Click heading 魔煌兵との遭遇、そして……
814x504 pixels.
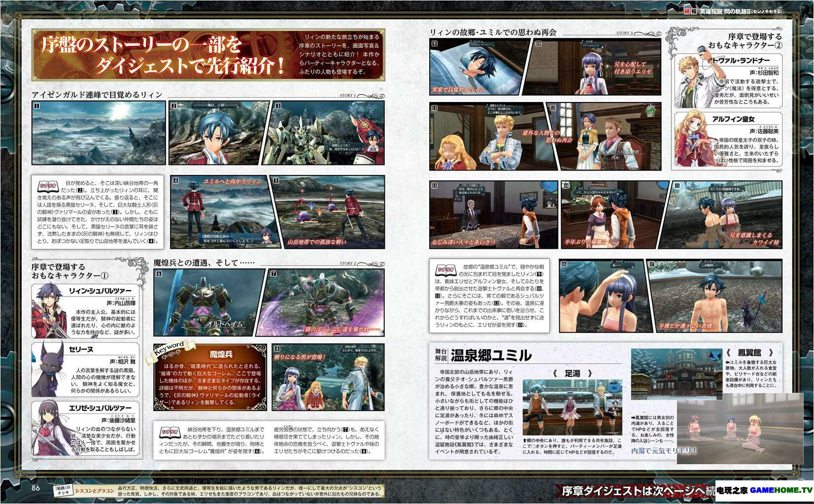pos(205,263)
